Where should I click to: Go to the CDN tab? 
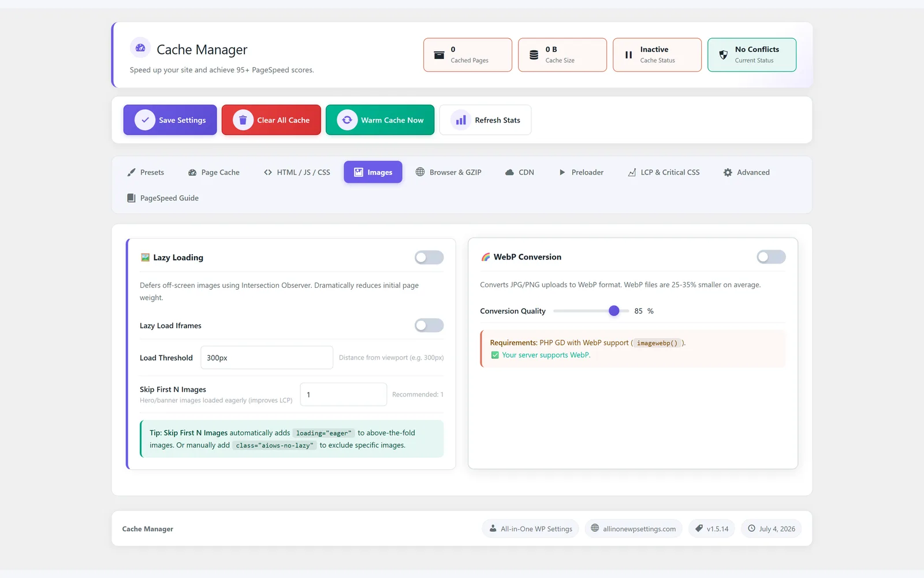point(520,172)
